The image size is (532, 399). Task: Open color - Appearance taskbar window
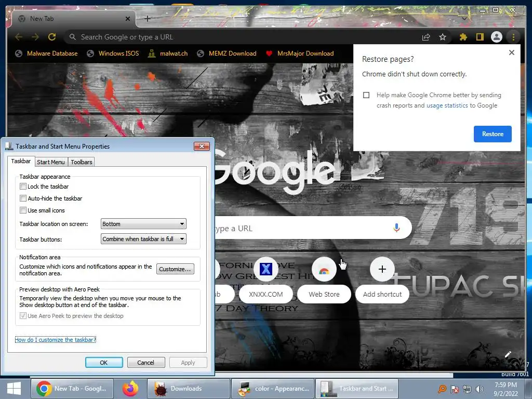click(x=273, y=389)
